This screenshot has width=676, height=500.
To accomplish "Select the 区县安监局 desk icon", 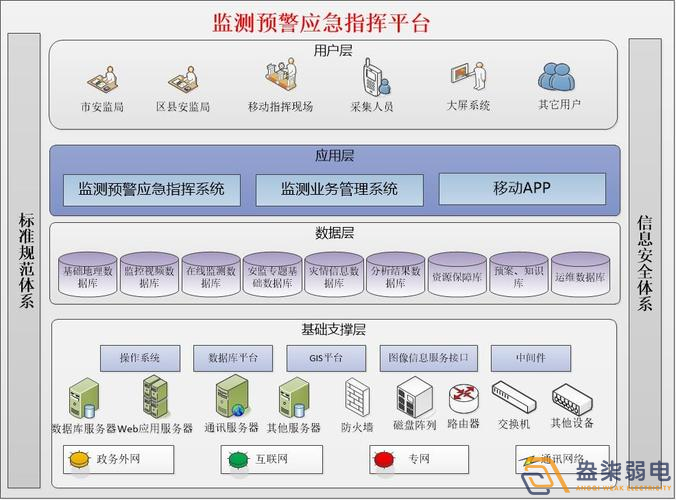I will click(x=183, y=77).
